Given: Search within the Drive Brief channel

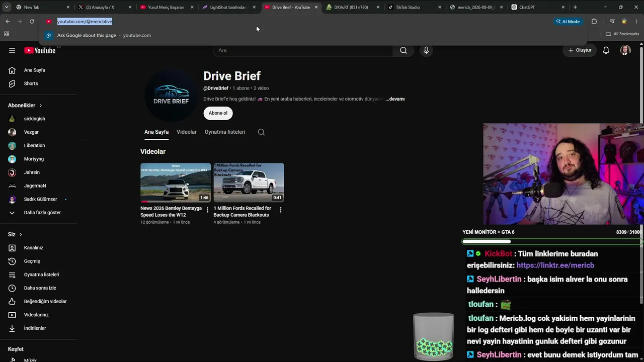Looking at the screenshot, I should point(261,132).
